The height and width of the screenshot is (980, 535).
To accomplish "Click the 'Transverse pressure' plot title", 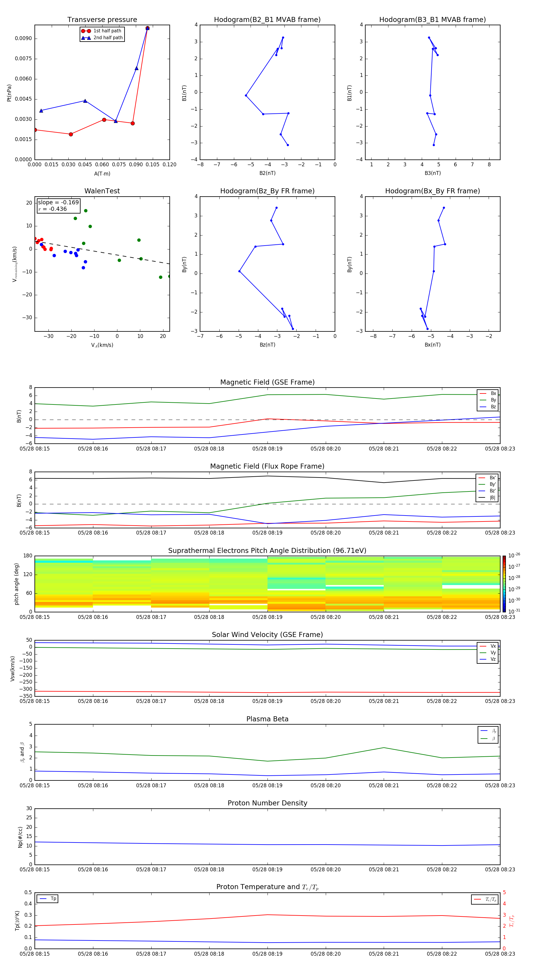I will pyautogui.click(x=102, y=19).
